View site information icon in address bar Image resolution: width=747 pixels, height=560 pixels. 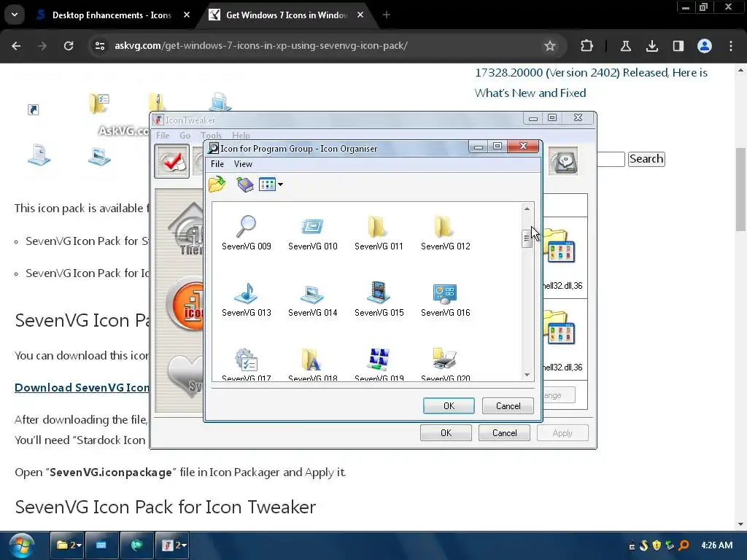click(x=100, y=46)
